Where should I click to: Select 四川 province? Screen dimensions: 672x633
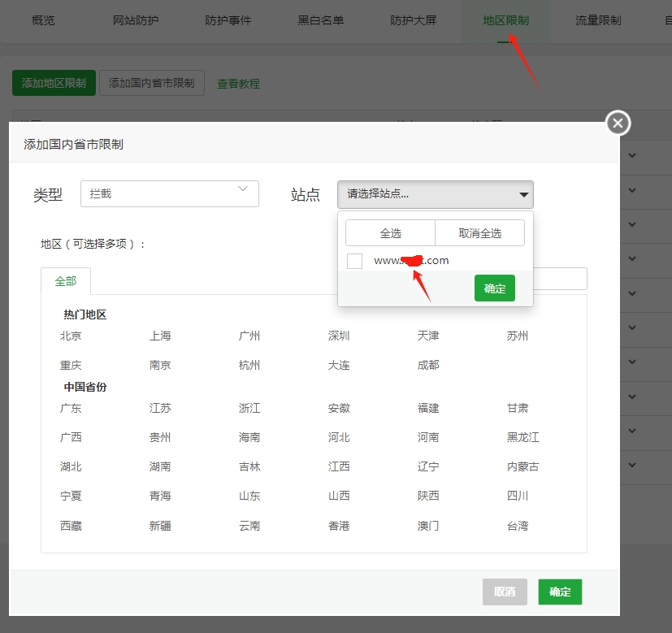coord(518,496)
